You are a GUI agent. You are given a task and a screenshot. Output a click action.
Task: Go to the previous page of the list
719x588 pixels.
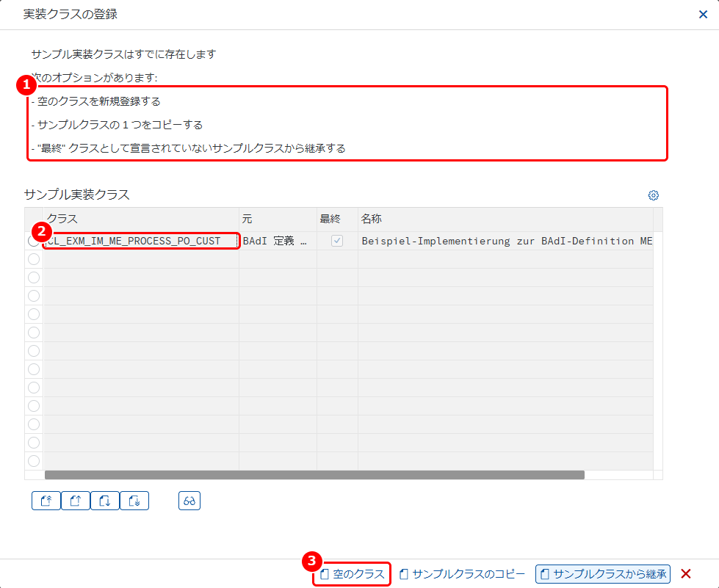click(x=76, y=501)
